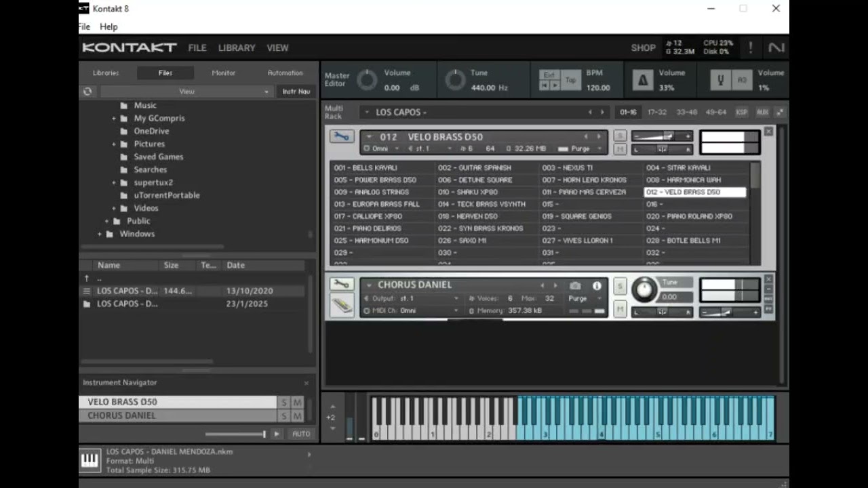Open VELO BRASS D50 instrument name dropdown arrow

click(x=370, y=136)
